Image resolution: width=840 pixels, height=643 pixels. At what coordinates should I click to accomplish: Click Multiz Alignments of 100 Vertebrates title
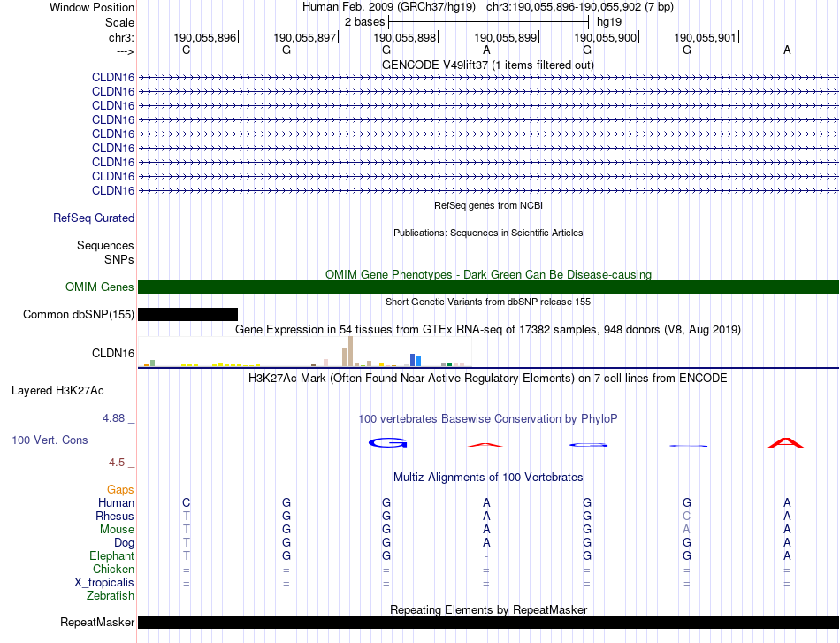click(488, 477)
